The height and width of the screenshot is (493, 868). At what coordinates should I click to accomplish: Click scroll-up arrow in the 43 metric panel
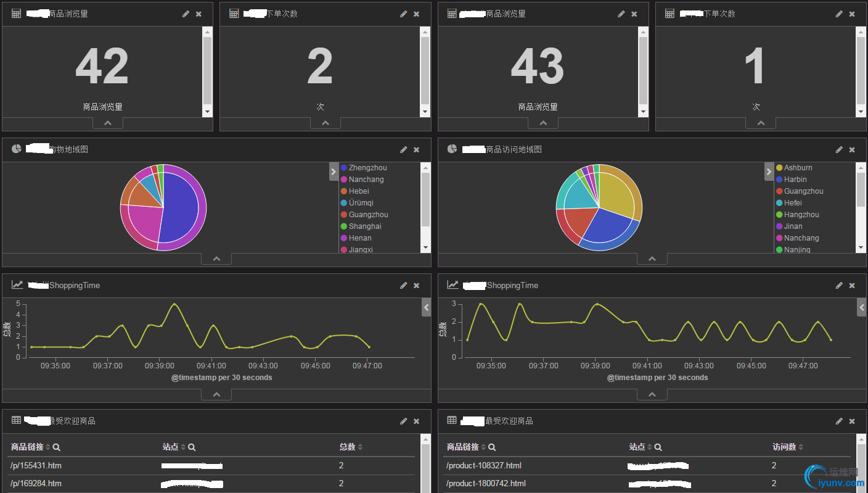click(x=643, y=31)
